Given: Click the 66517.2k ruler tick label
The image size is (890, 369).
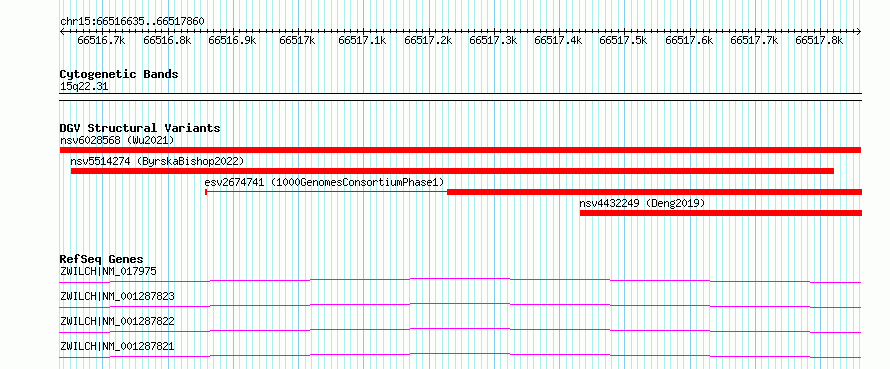Looking at the screenshot, I should pyautogui.click(x=429, y=40).
